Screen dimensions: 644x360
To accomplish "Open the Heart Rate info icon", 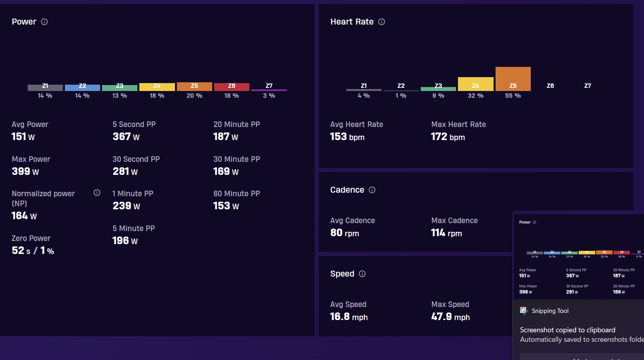I will click(x=382, y=22).
